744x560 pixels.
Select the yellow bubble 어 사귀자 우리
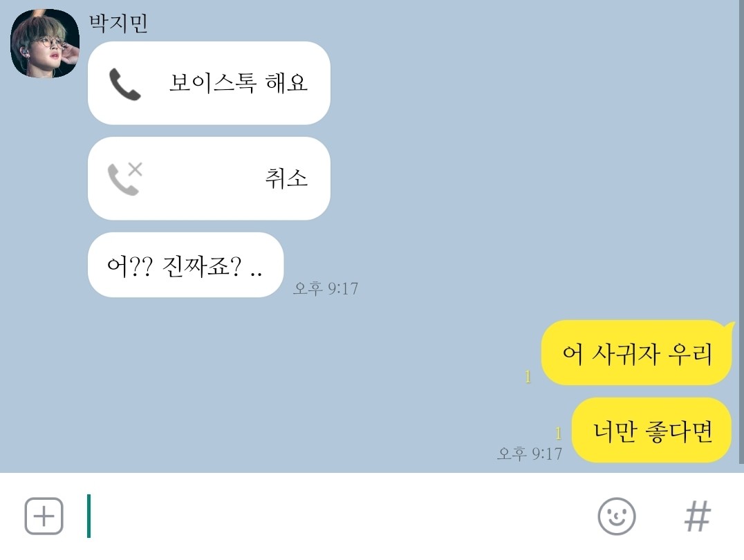click(x=637, y=353)
